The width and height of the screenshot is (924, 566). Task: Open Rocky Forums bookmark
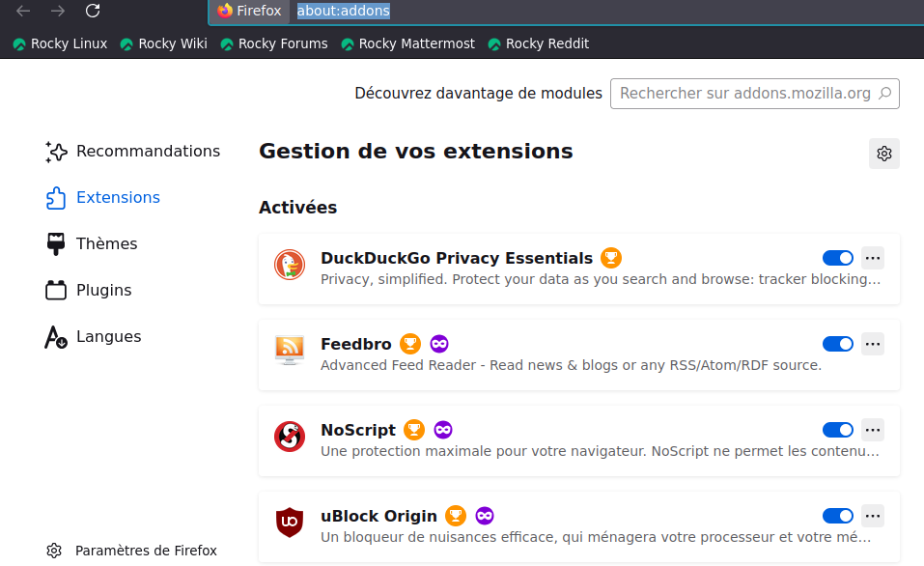click(274, 43)
